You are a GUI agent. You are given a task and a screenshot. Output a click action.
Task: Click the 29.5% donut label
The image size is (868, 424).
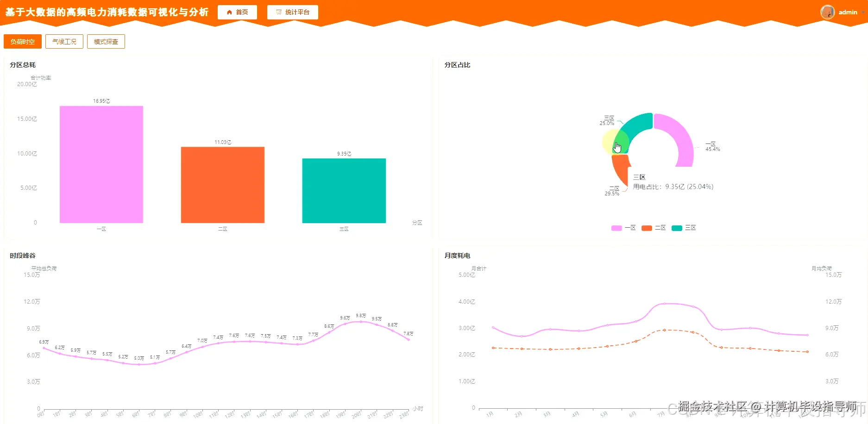pos(612,193)
